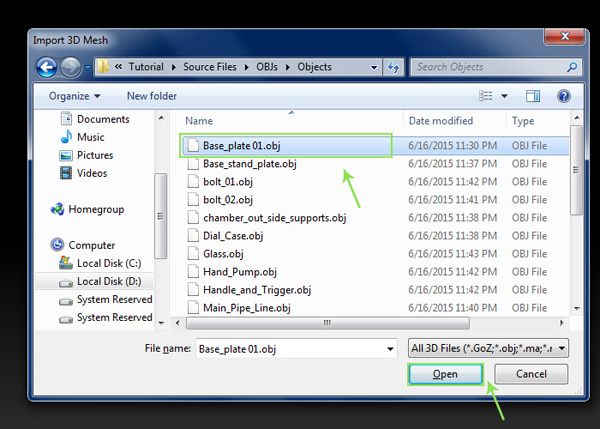This screenshot has width=600, height=429.
Task: Click the Cancel button
Action: click(530, 374)
